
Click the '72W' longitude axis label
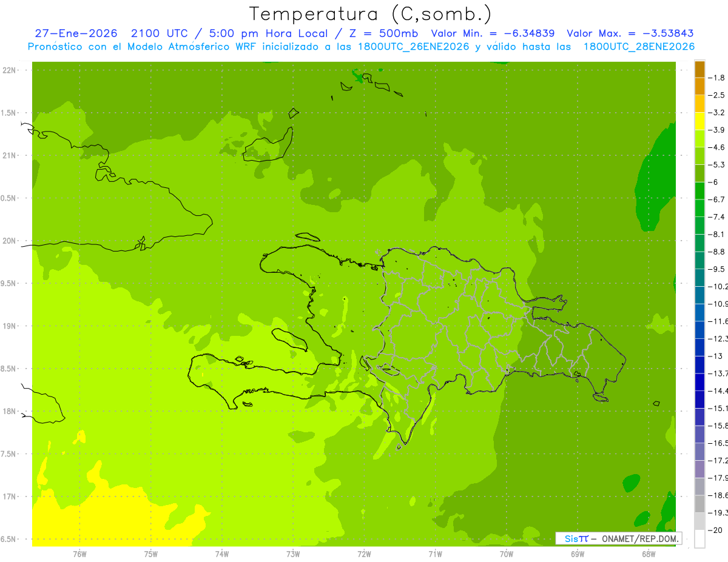click(364, 554)
